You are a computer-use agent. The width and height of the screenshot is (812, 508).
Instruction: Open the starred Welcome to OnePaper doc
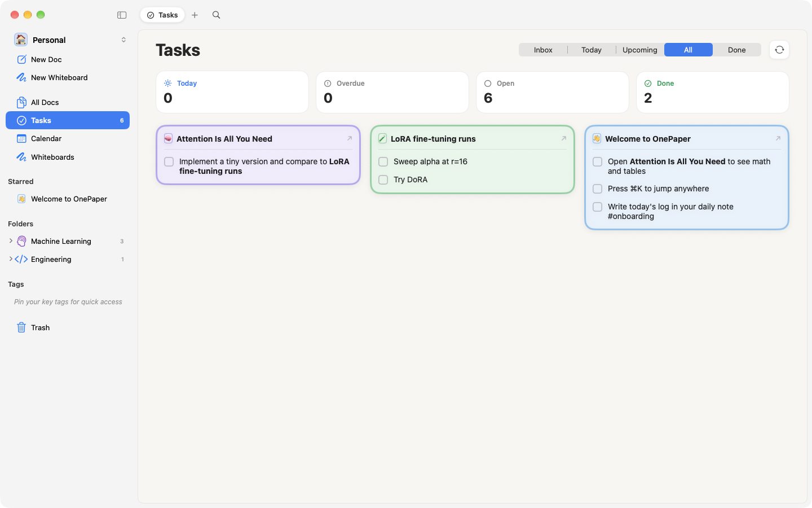pos(68,199)
